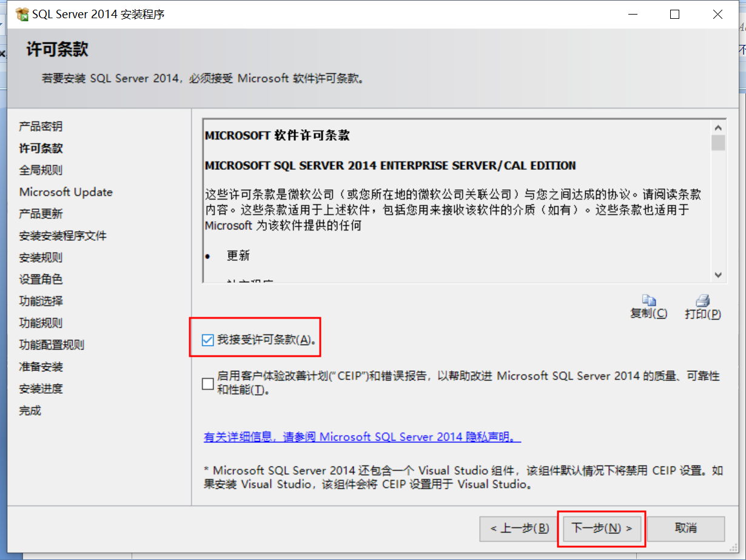This screenshot has height=560, width=746.
Task: Click the license text scroll up arrow
Action: click(x=719, y=128)
